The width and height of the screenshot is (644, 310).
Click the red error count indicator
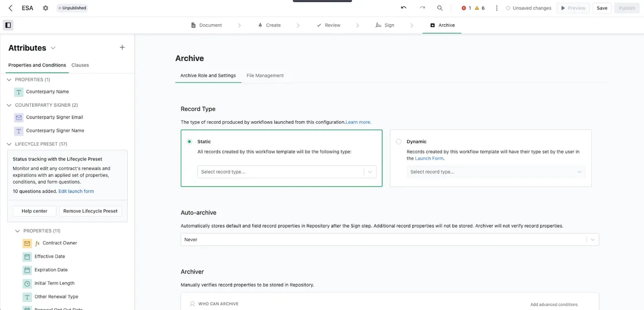(x=466, y=8)
